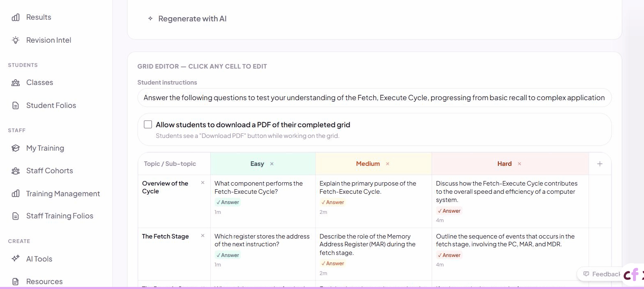Show answer for Fetch-Execute component question
This screenshot has width=644, height=289.
pos(228,202)
